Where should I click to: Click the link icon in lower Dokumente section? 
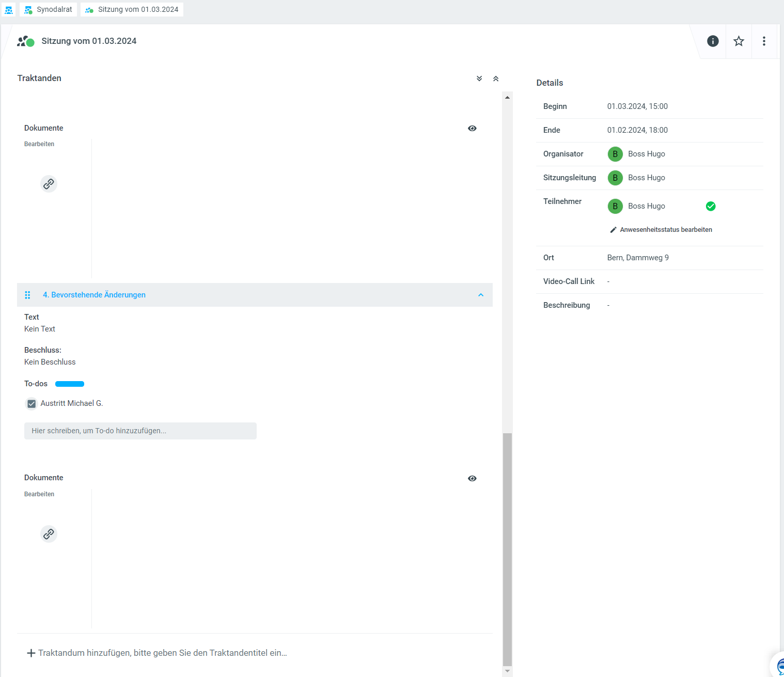pyautogui.click(x=49, y=534)
